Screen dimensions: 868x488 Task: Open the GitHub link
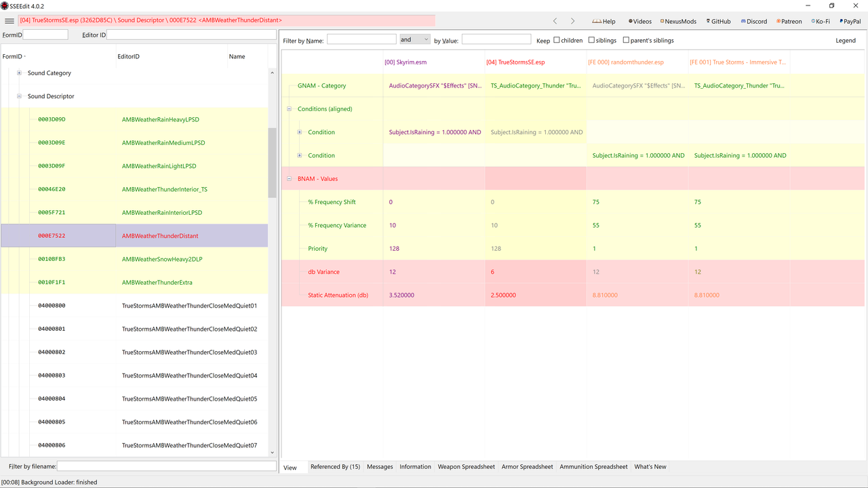tap(719, 21)
